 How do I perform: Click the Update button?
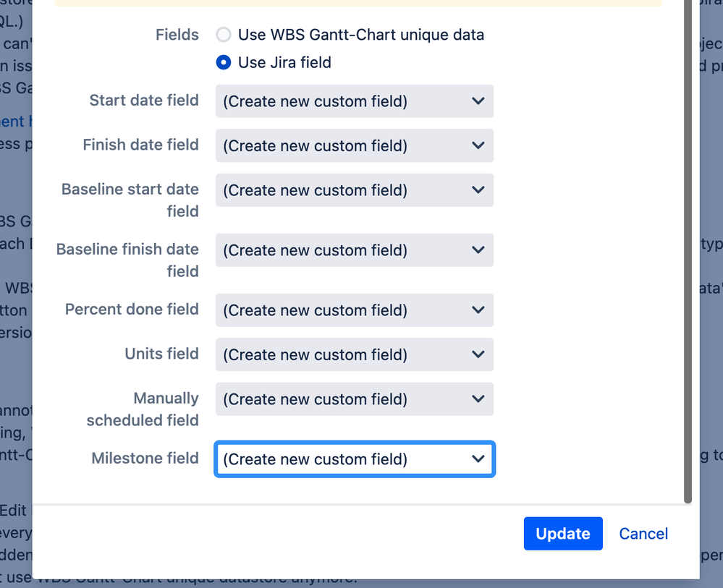tap(562, 533)
